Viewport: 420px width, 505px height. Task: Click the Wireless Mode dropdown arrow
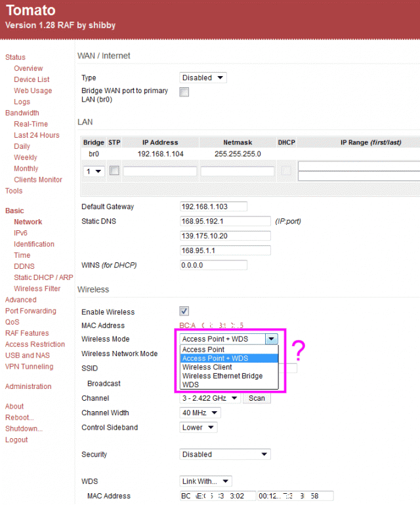272,339
